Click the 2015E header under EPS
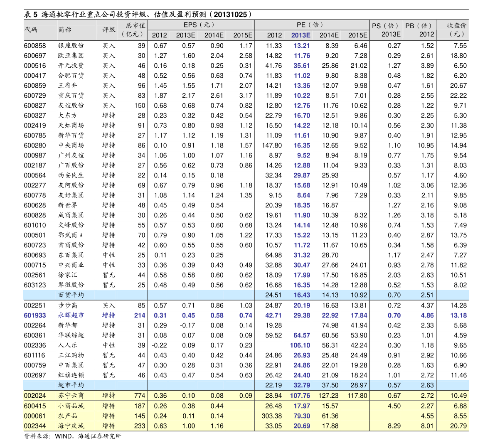Image resolution: width=495 pixels, height=448 pixels. point(243,35)
